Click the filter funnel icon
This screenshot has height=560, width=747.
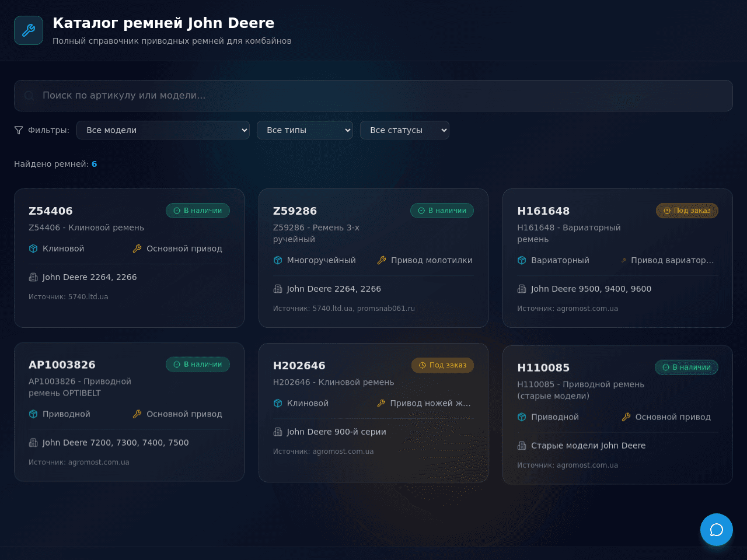click(19, 130)
